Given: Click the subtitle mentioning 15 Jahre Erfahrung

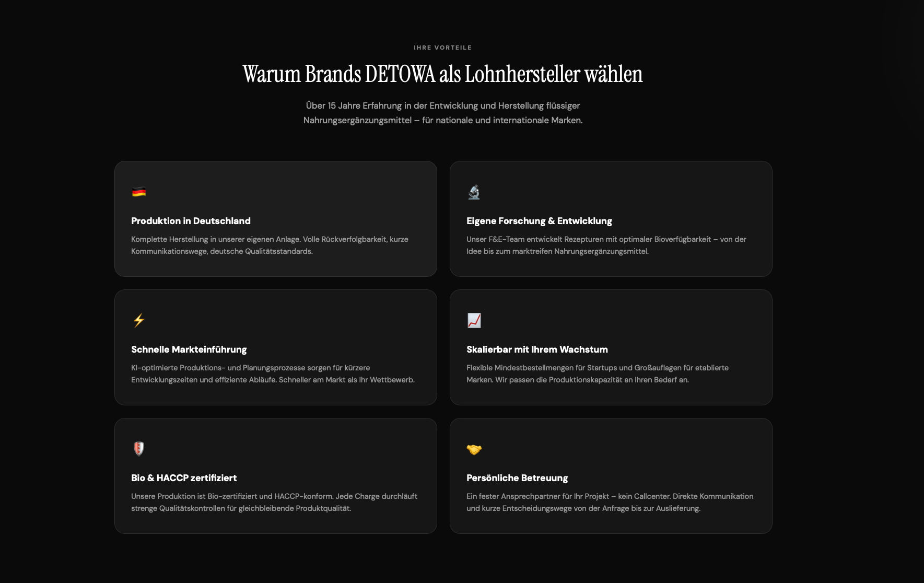Looking at the screenshot, I should point(442,113).
